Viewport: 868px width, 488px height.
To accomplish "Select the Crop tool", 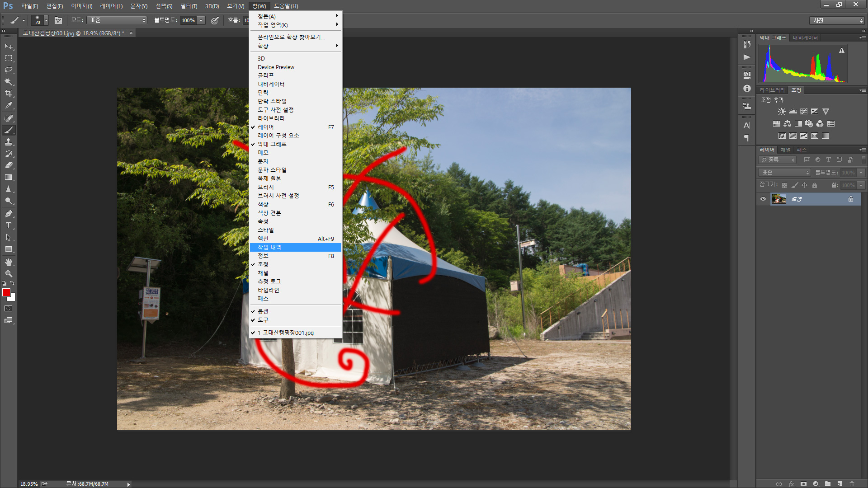I will pos(9,94).
